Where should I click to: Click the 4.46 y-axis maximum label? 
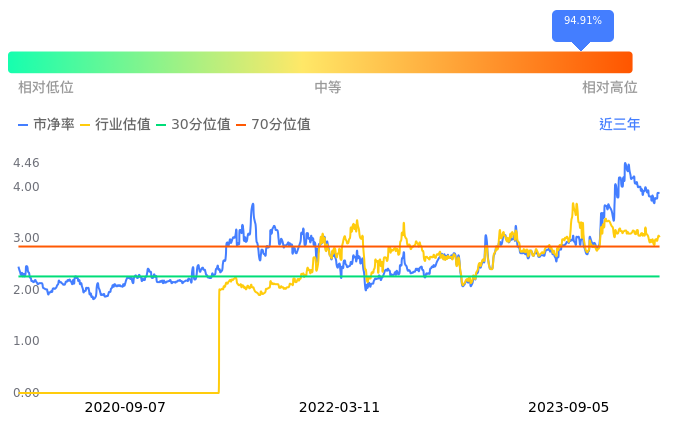(x=26, y=163)
